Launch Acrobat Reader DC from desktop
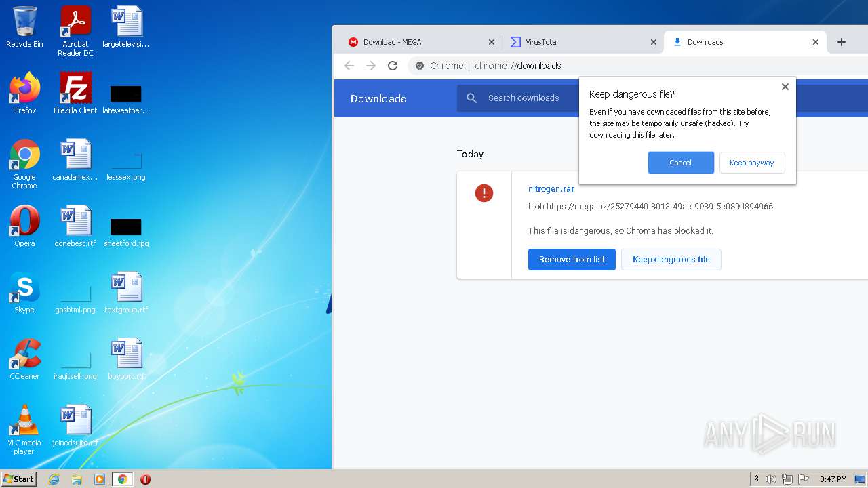 (x=75, y=30)
